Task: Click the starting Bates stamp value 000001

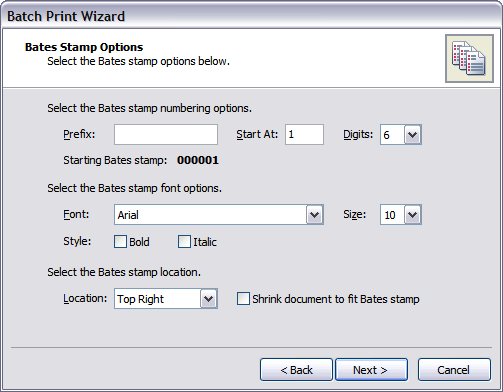Action: coord(198,160)
